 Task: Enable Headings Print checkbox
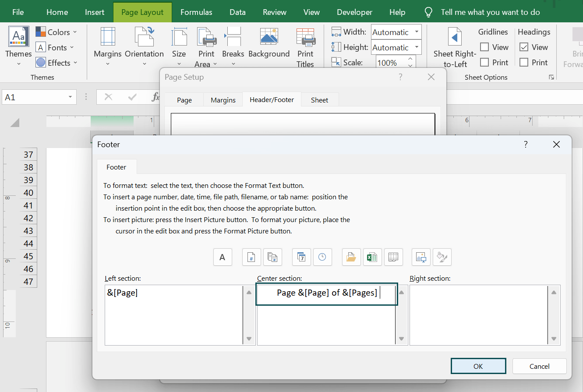point(524,63)
